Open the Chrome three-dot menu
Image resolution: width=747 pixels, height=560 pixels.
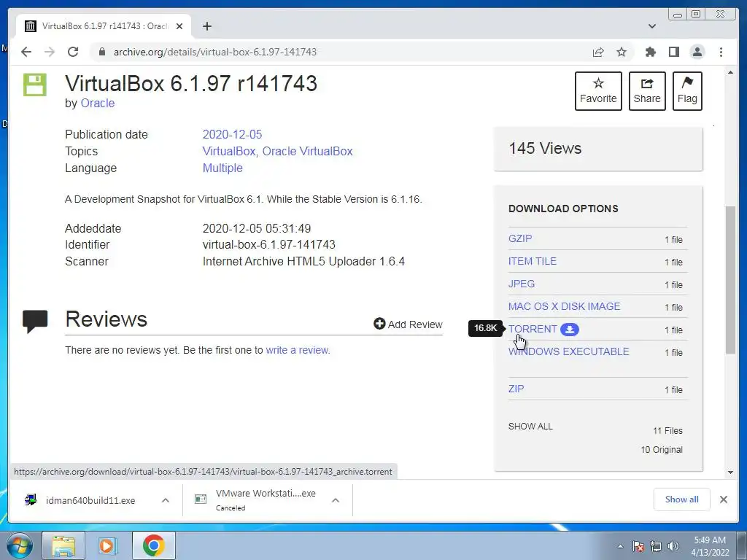pyautogui.click(x=721, y=52)
